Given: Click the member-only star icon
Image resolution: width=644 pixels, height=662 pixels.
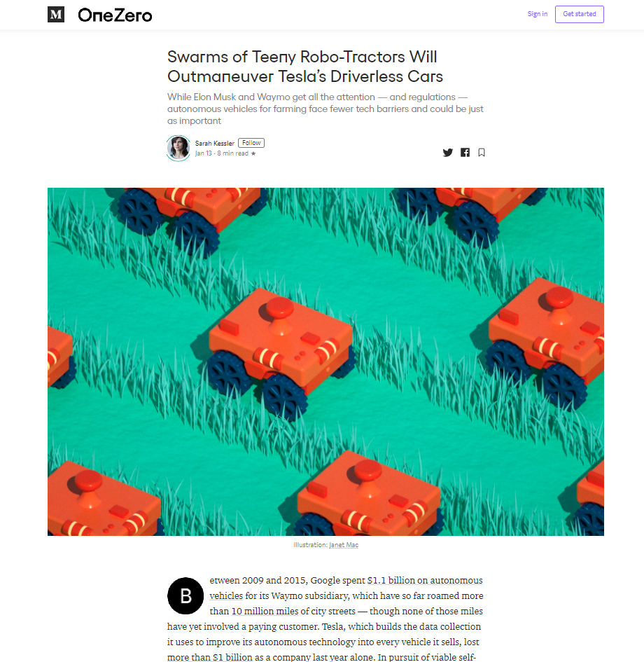Looking at the screenshot, I should tap(253, 153).
